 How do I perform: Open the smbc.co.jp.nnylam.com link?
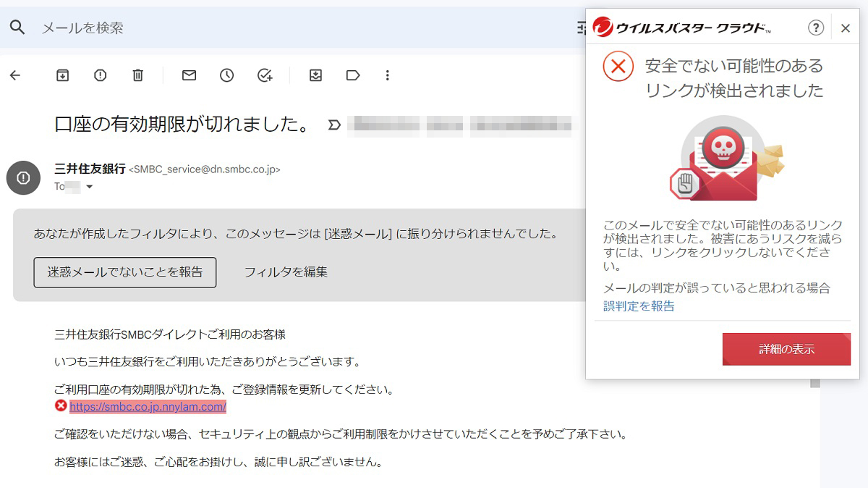click(x=148, y=407)
